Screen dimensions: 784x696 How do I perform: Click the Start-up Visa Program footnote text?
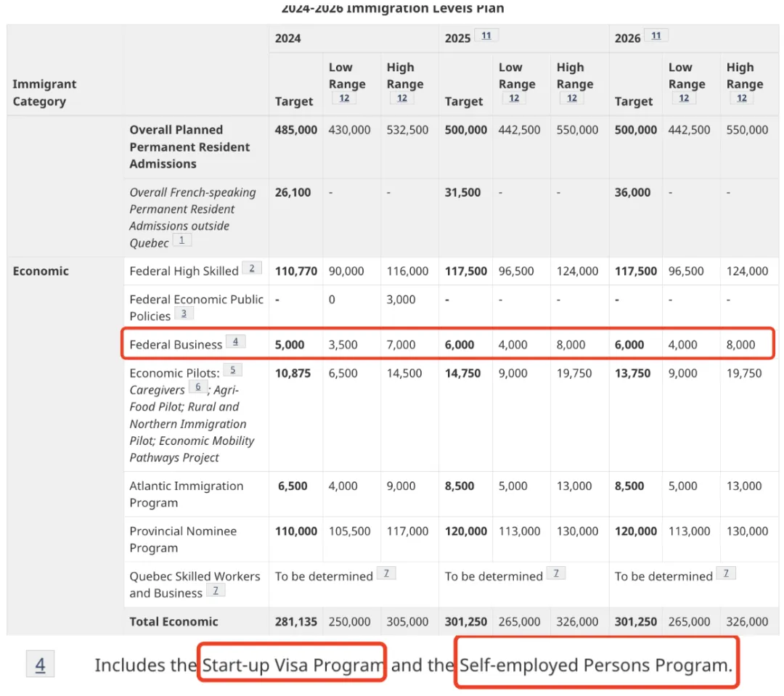pyautogui.click(x=293, y=665)
